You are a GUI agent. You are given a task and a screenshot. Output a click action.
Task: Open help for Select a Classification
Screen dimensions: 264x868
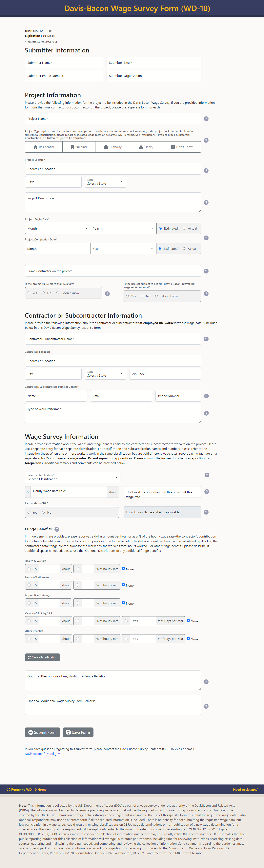(207, 475)
